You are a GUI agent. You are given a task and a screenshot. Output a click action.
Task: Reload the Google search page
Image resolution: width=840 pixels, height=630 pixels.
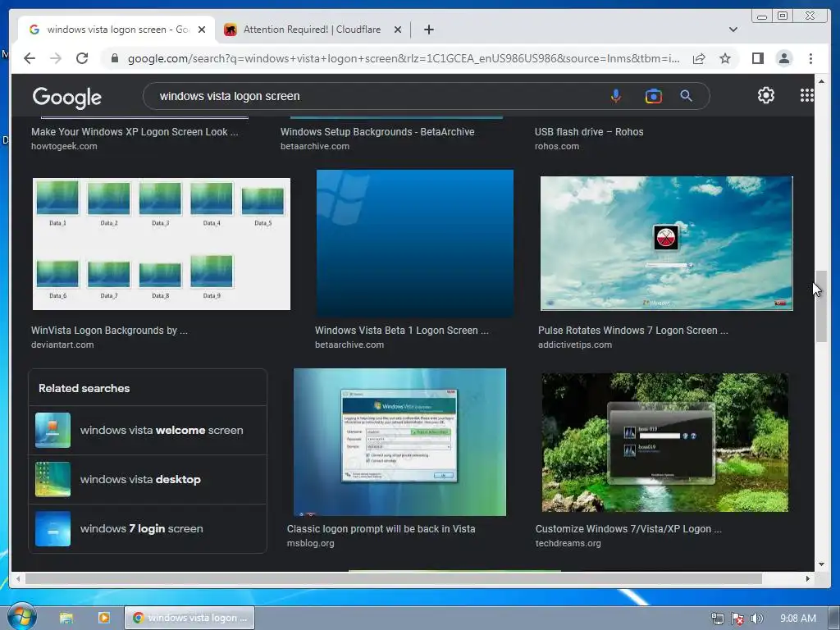tap(82, 58)
